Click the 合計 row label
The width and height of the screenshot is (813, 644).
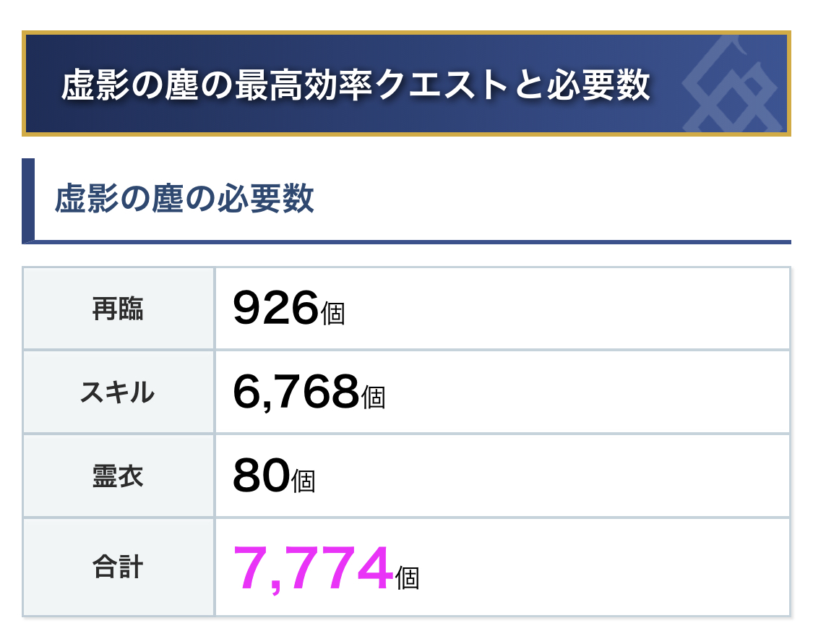point(118,567)
